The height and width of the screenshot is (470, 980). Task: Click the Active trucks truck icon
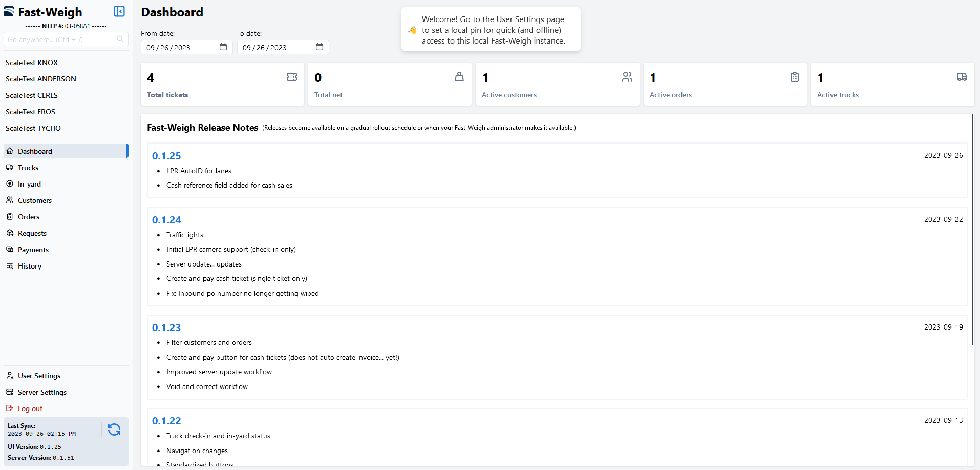click(x=962, y=77)
